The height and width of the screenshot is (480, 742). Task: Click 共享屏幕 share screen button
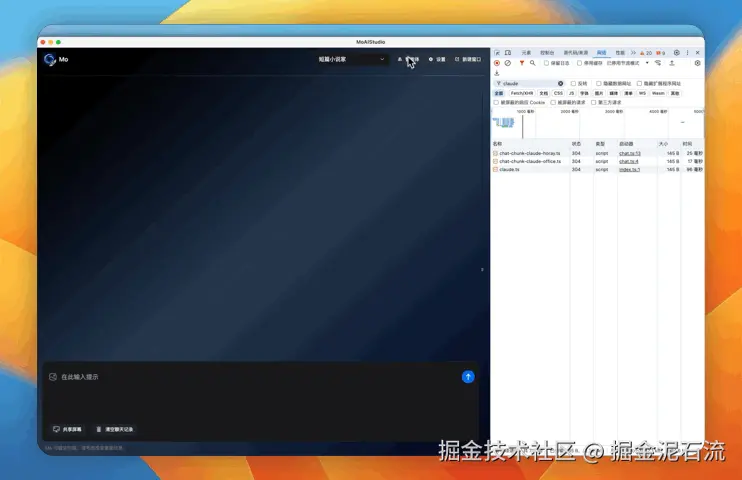coord(67,429)
